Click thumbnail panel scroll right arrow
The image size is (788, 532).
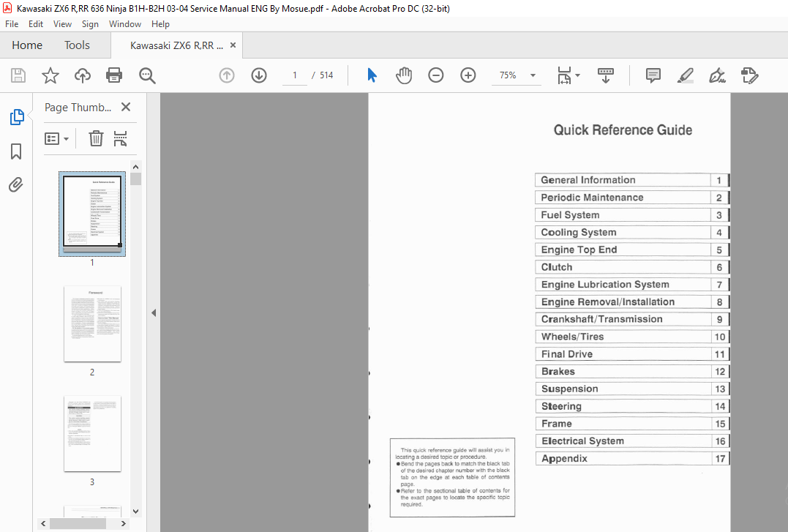124,523
